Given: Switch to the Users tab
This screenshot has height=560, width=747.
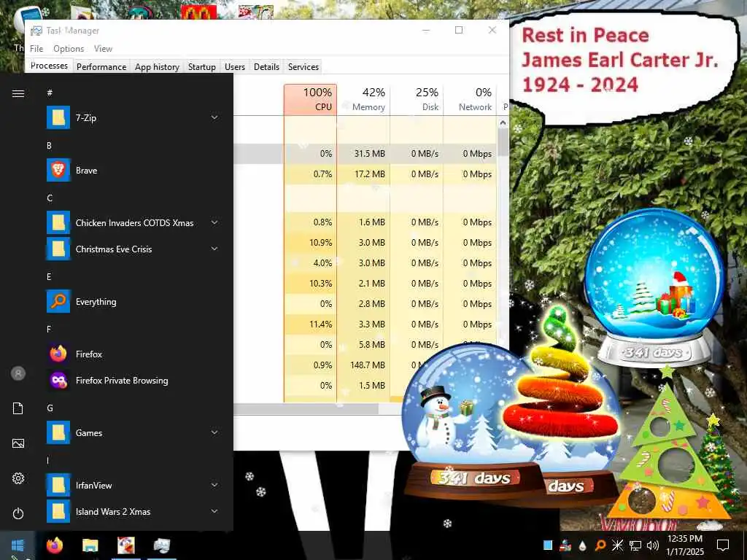Looking at the screenshot, I should coord(235,67).
